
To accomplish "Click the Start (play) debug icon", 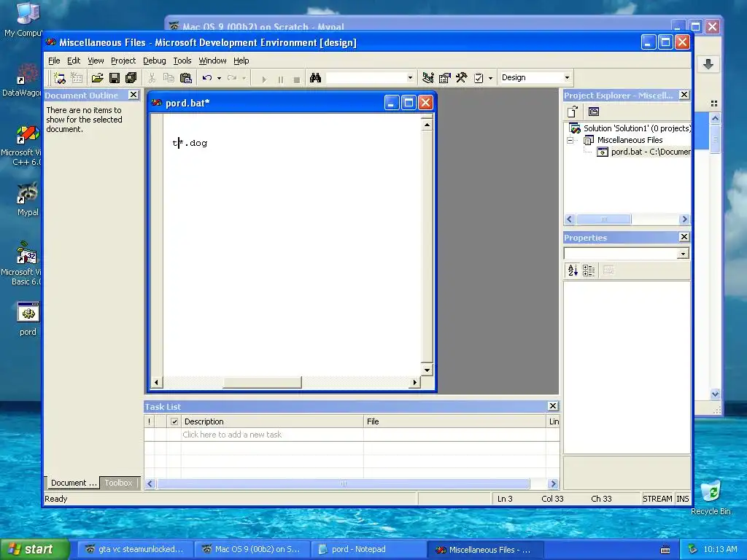I will (x=264, y=79).
